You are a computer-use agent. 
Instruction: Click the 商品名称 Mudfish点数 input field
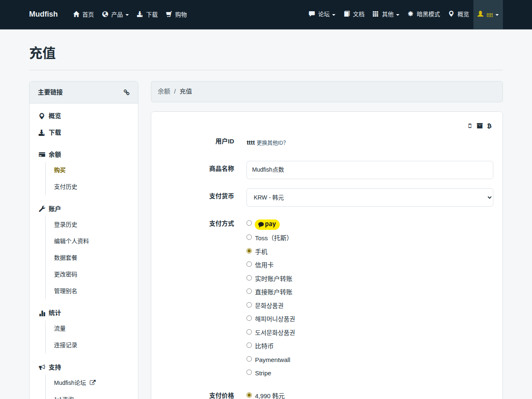pos(370,170)
